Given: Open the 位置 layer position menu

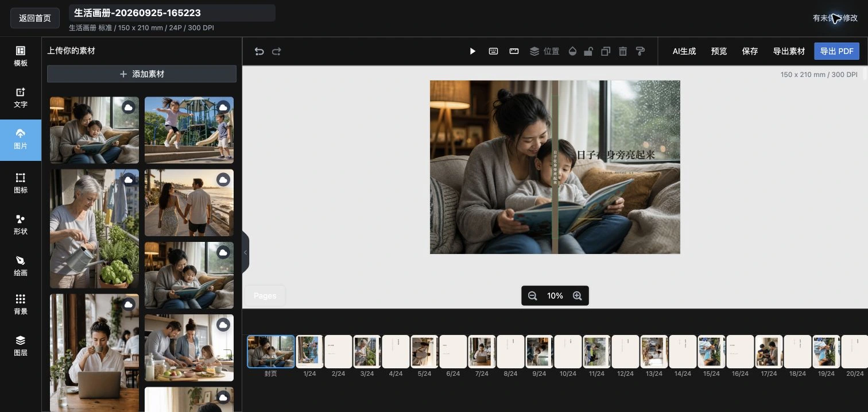Looking at the screenshot, I should coord(544,51).
